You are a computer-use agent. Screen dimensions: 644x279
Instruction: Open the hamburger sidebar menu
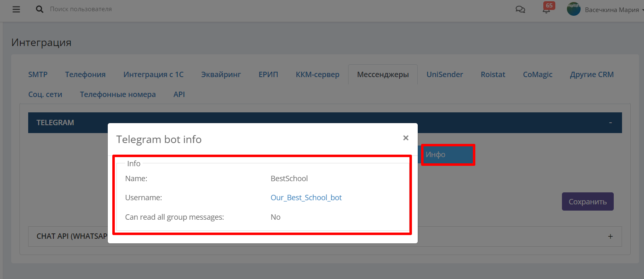pos(16,9)
